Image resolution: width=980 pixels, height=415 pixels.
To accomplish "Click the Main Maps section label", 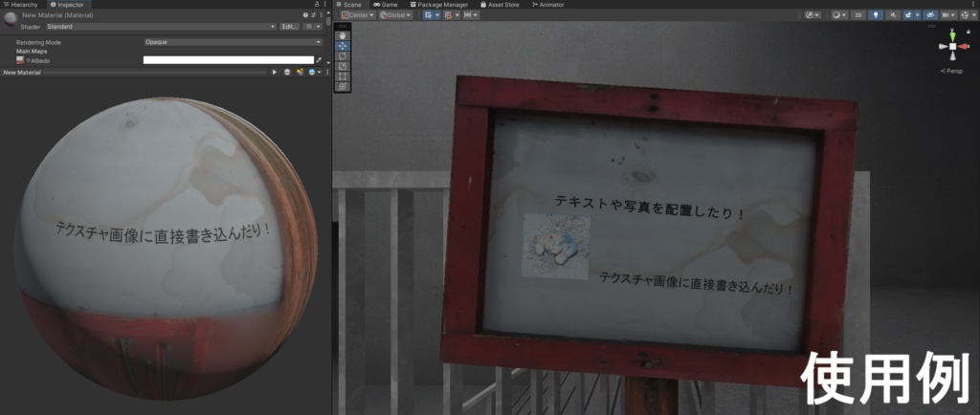I will click(x=32, y=52).
